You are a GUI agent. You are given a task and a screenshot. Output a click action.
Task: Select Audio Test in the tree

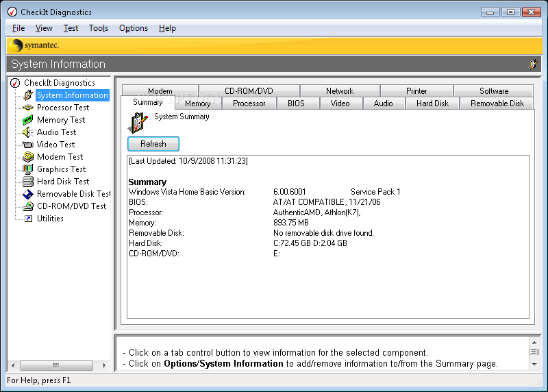pyautogui.click(x=56, y=132)
